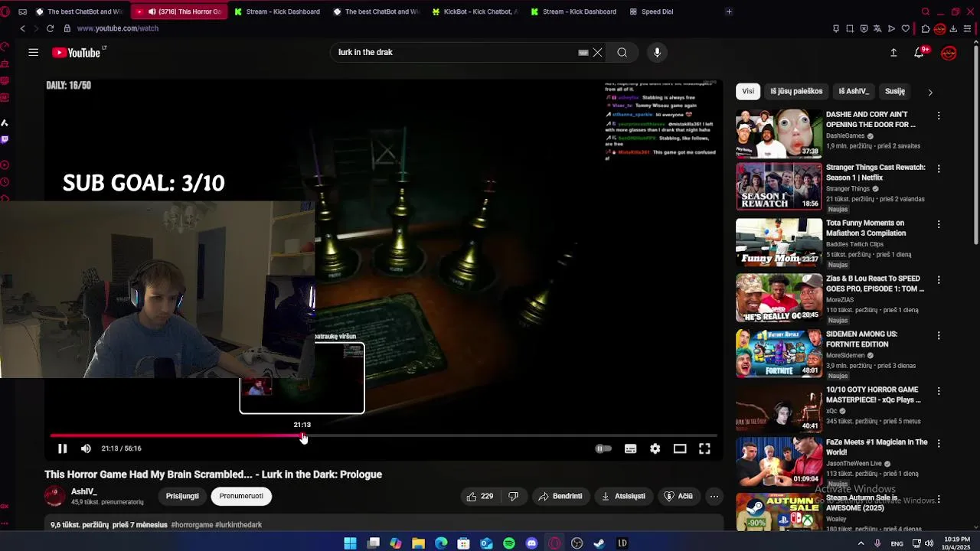Open options for the Dashie and Cory video

click(x=939, y=116)
